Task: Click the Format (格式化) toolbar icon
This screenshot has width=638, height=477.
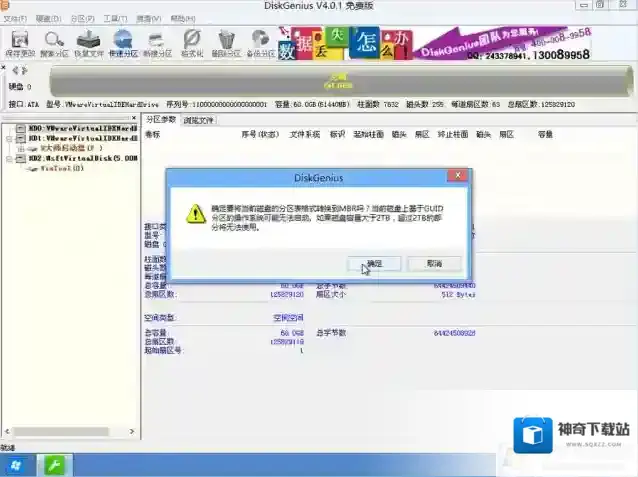Action: [193, 41]
